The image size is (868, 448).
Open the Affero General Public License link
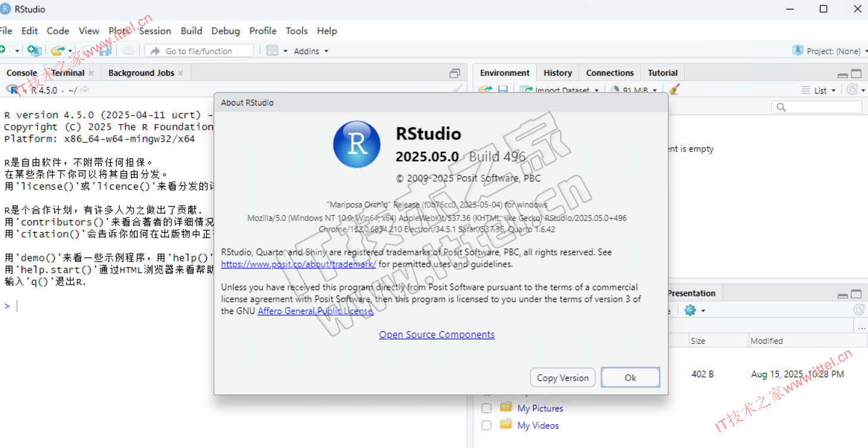pos(316,311)
